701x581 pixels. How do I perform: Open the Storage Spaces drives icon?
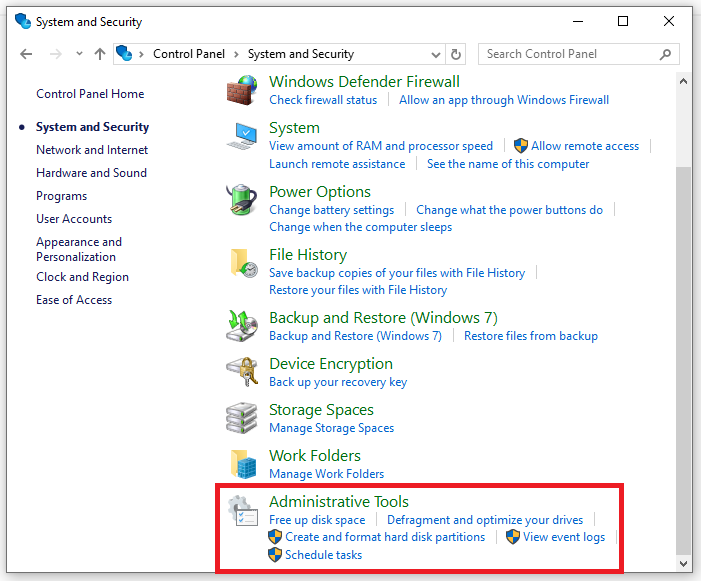(242, 418)
